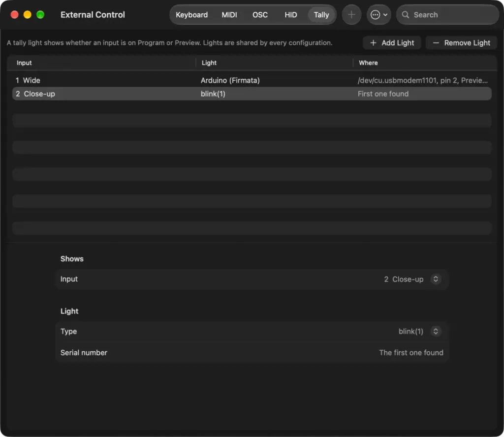Close the External Control window
Screen dimensions: 504x437
(x=14, y=15)
